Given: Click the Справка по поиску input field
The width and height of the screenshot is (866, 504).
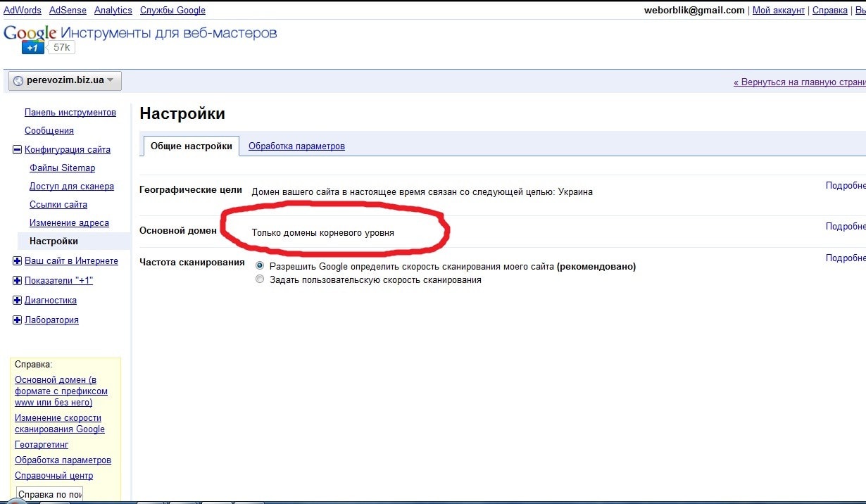Looking at the screenshot, I should (49, 494).
